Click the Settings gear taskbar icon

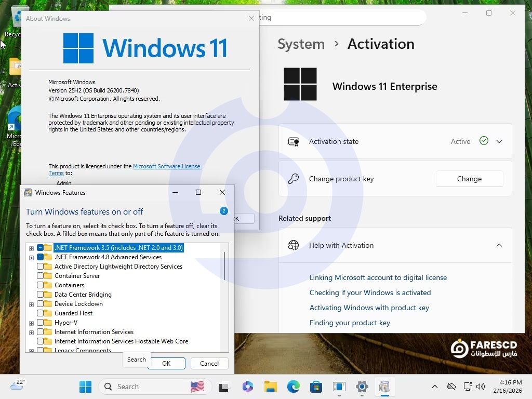pyautogui.click(x=362, y=387)
